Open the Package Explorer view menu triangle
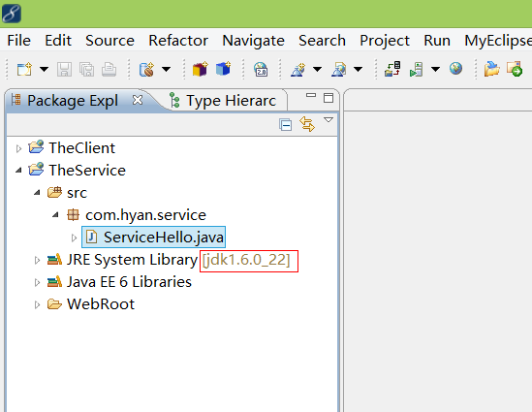This screenshot has height=412, width=532. (329, 120)
